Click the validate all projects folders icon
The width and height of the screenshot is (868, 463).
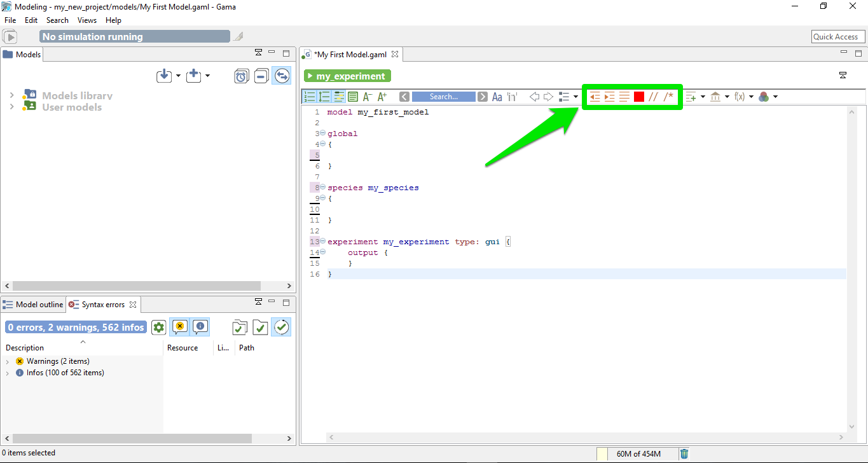240,328
